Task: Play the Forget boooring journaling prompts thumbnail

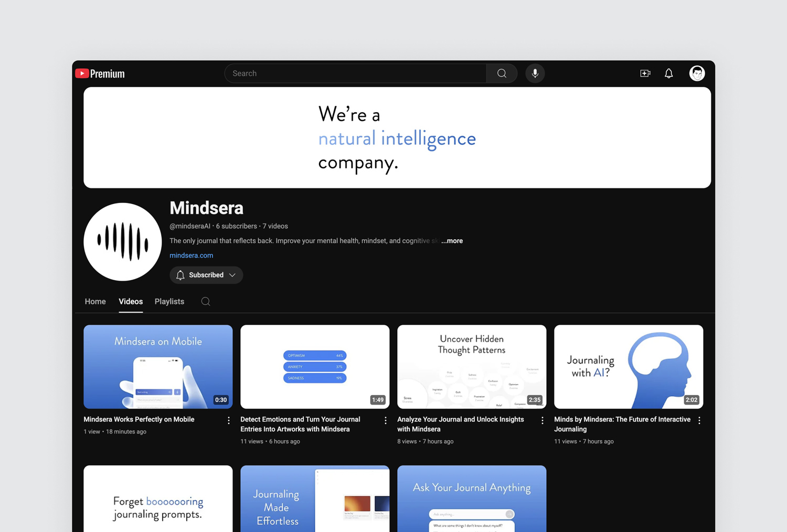Action: pos(158,499)
